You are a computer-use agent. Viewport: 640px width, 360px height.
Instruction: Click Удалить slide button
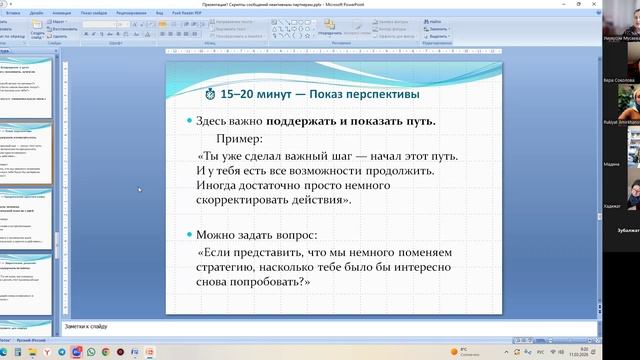tap(57, 36)
